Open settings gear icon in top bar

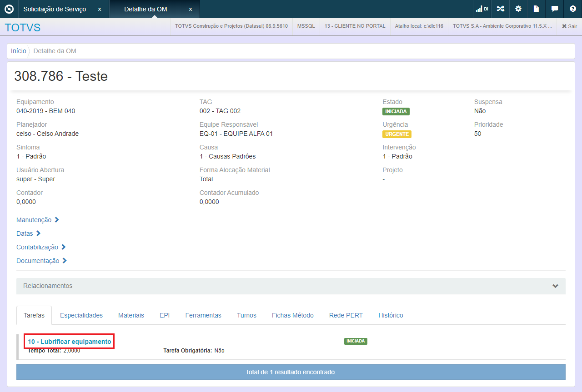tap(518, 9)
